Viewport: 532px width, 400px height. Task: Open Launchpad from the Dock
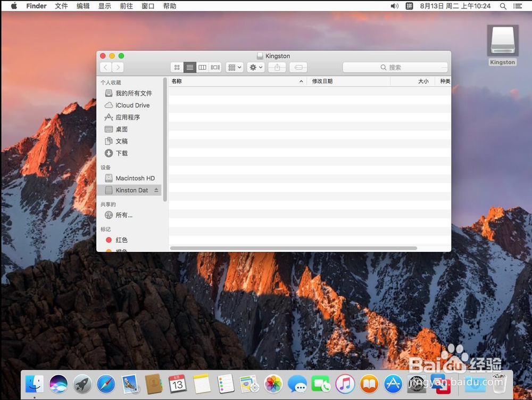tap(82, 384)
